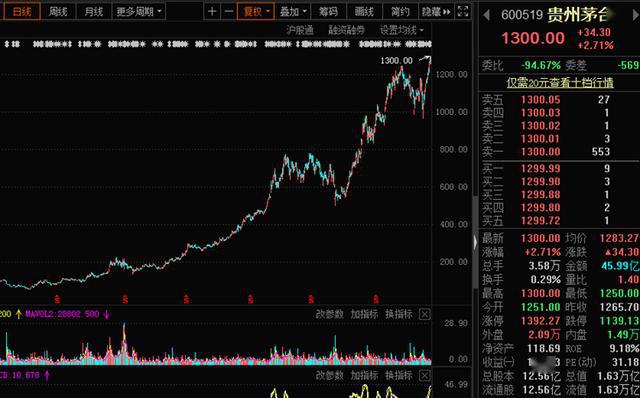This screenshot has height=398, width=640.
Task: Click the leftmost red S marker
Action: (x=57, y=300)
